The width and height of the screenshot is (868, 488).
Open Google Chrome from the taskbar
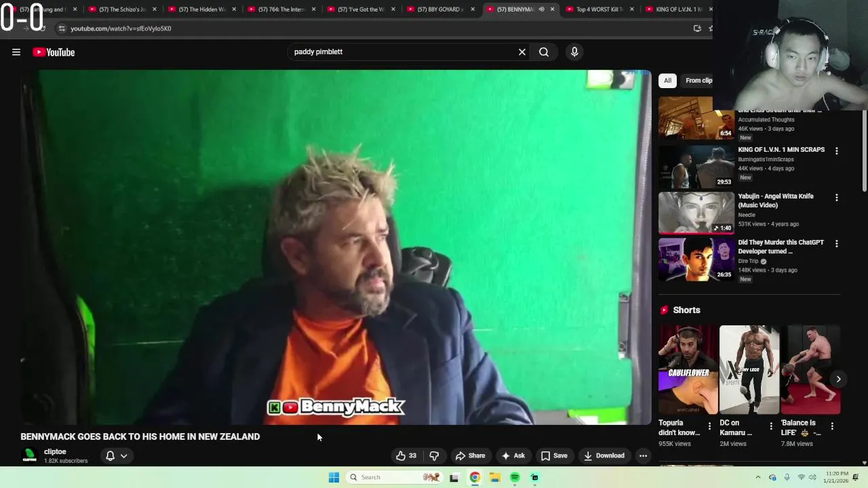coord(475,477)
